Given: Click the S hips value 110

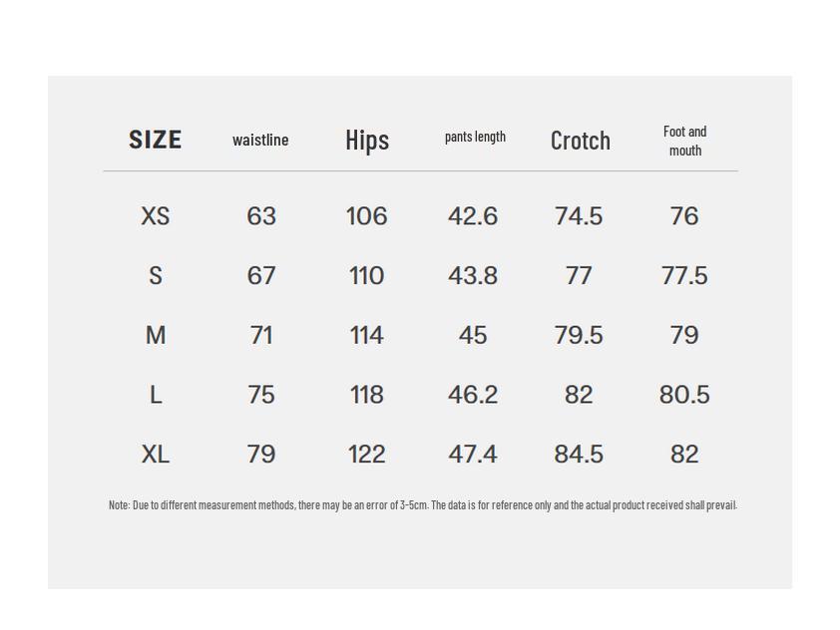Looking at the screenshot, I should [366, 276].
